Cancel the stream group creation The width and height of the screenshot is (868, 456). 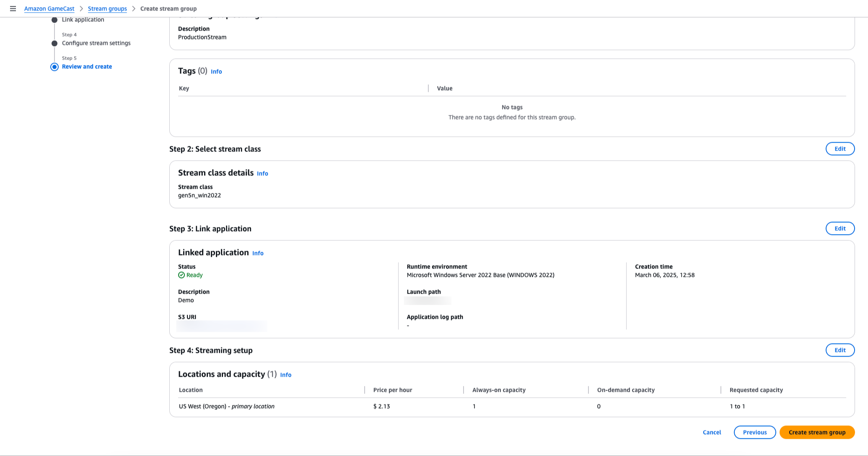pos(712,432)
